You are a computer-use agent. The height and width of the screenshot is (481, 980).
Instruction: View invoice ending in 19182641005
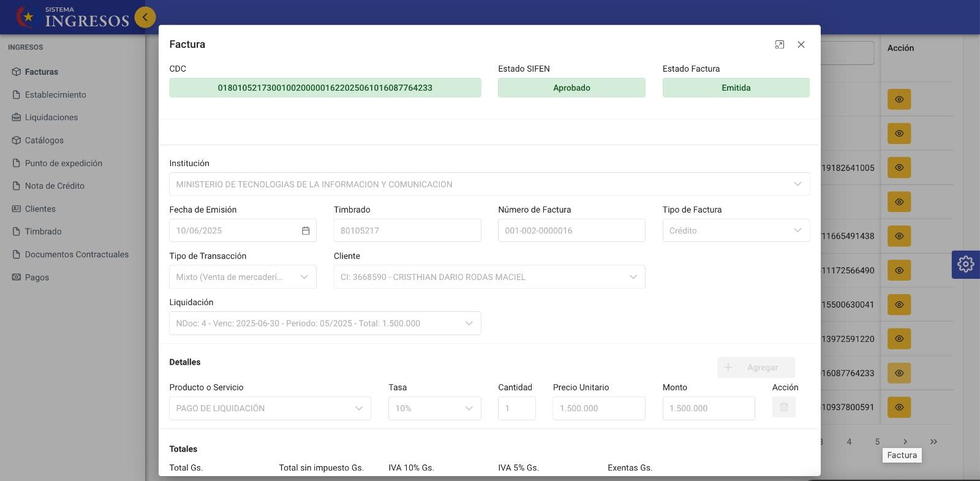click(899, 168)
